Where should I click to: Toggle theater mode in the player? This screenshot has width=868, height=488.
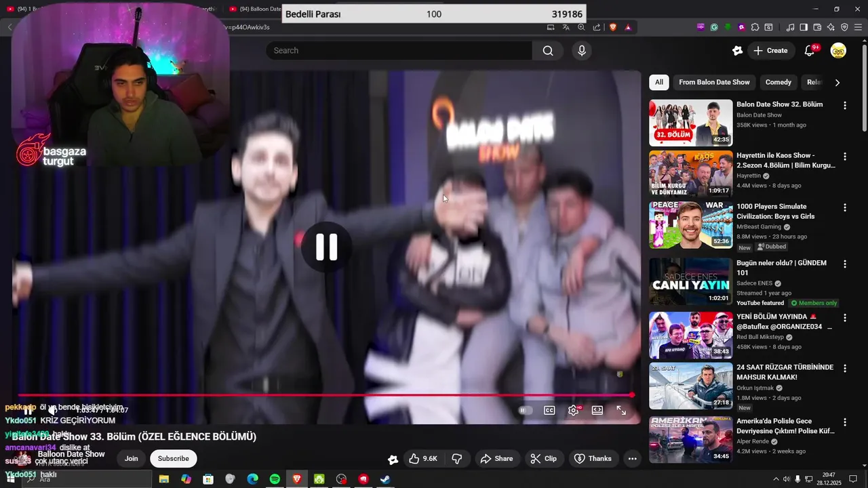597,410
